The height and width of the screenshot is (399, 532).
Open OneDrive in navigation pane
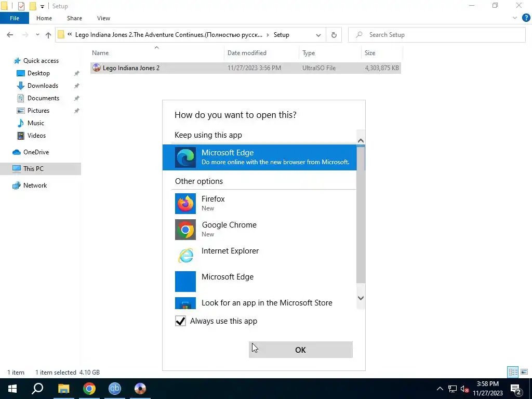tap(36, 152)
